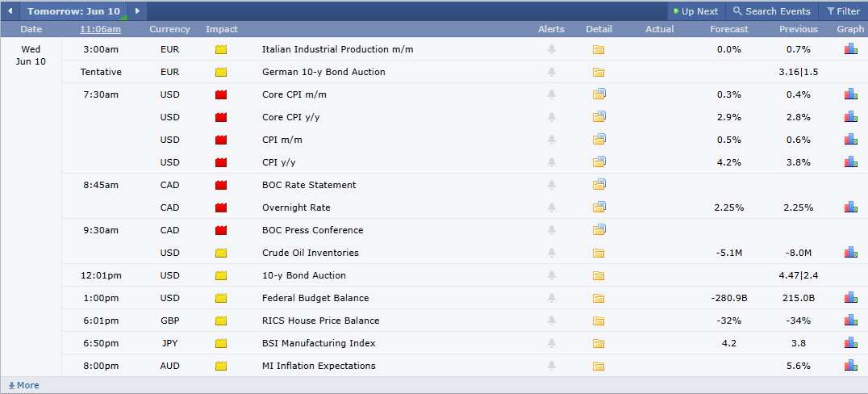Open detail folder for Federal Budget Balance
The width and height of the screenshot is (868, 394).
coord(599,298)
